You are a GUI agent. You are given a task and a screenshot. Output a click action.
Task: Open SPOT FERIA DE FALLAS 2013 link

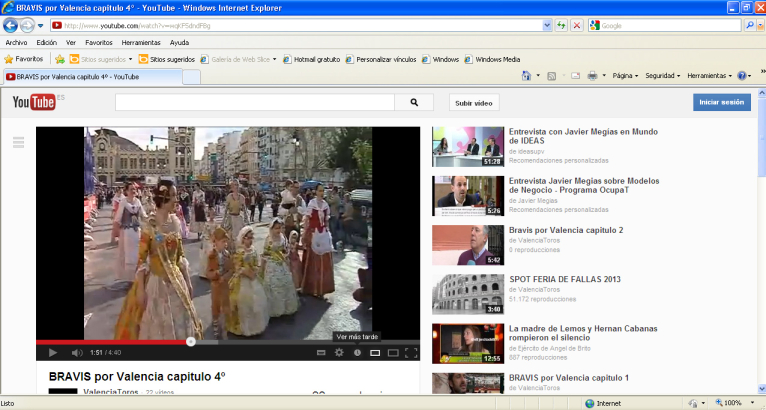pyautogui.click(x=565, y=279)
